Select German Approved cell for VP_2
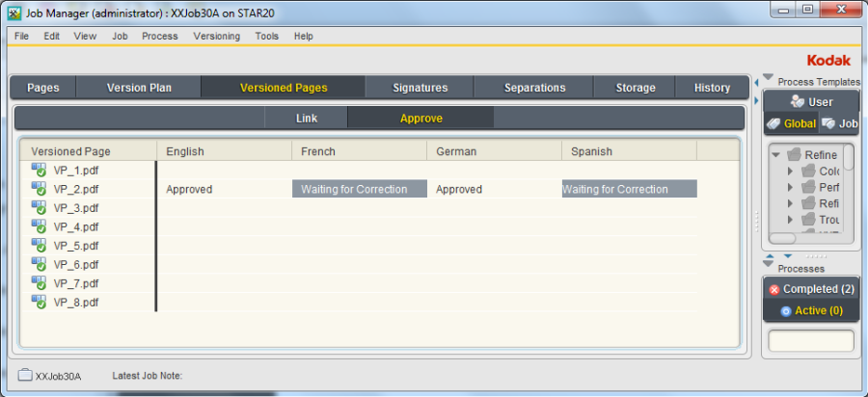 click(x=495, y=189)
